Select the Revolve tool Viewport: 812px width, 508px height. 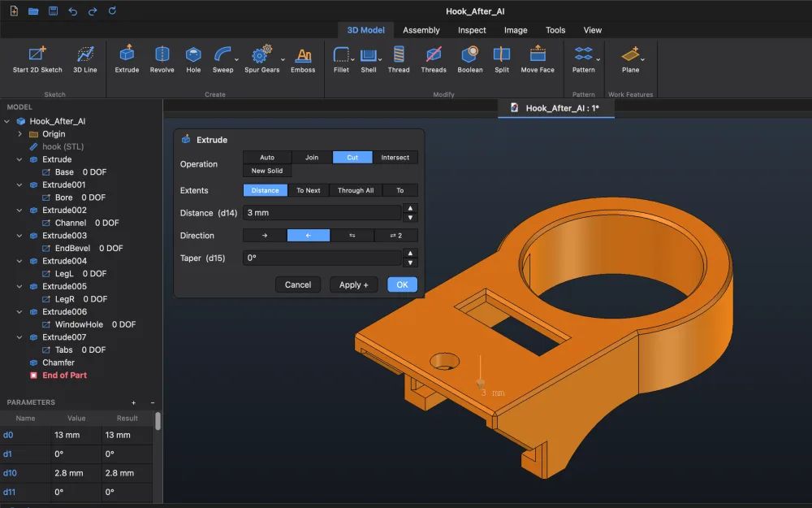tap(162, 59)
